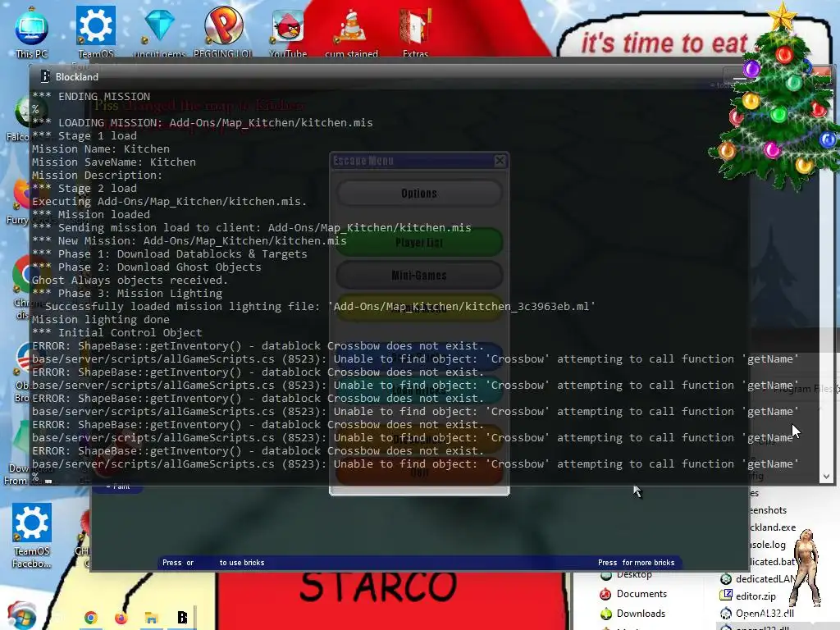Open the Extras desktop icon

tap(415, 31)
